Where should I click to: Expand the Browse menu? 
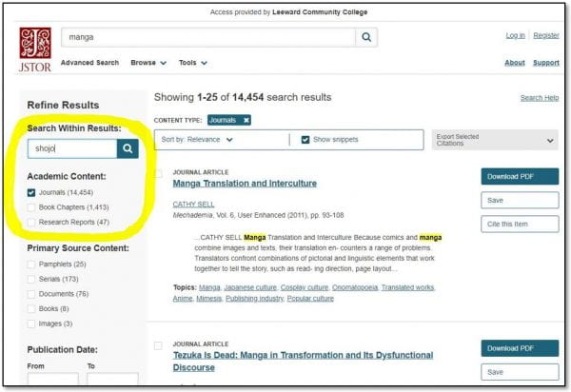148,63
